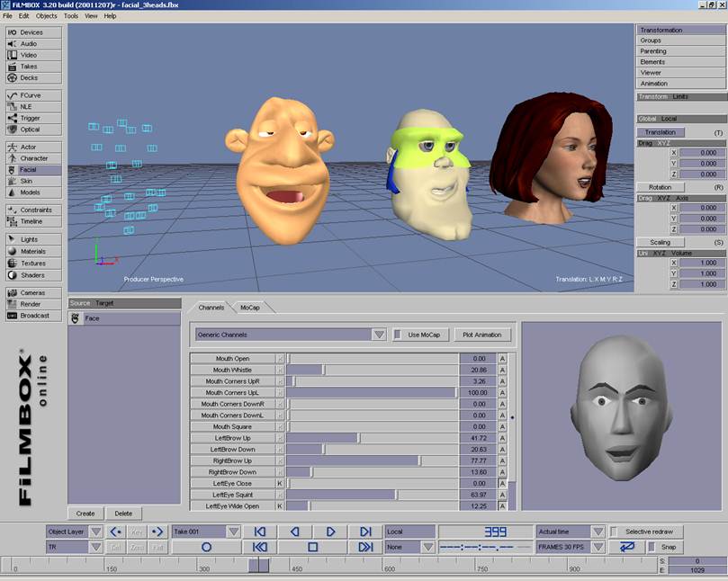Open the Shaders panel
The image size is (728, 581).
[x=33, y=275]
